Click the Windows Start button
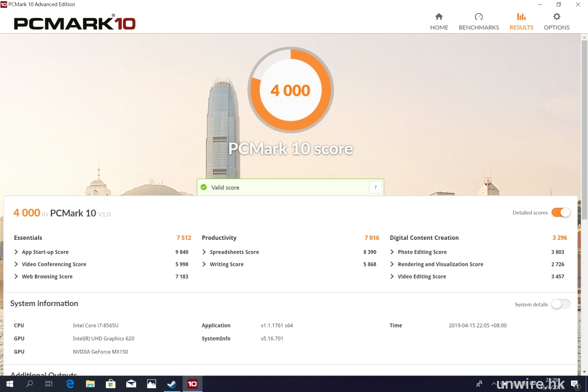 click(10, 384)
